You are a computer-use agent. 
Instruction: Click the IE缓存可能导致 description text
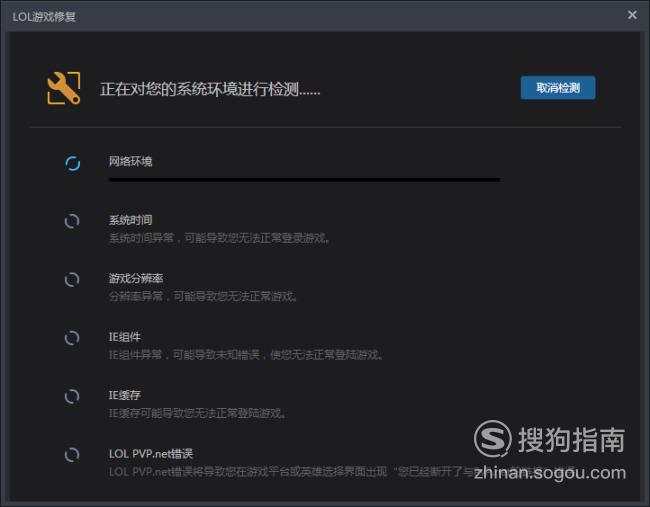[197, 413]
